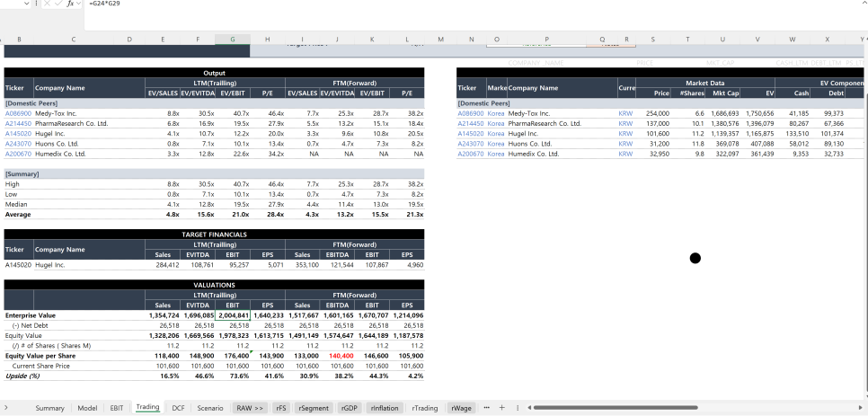Switch to the rSegment sheet tab

point(314,408)
